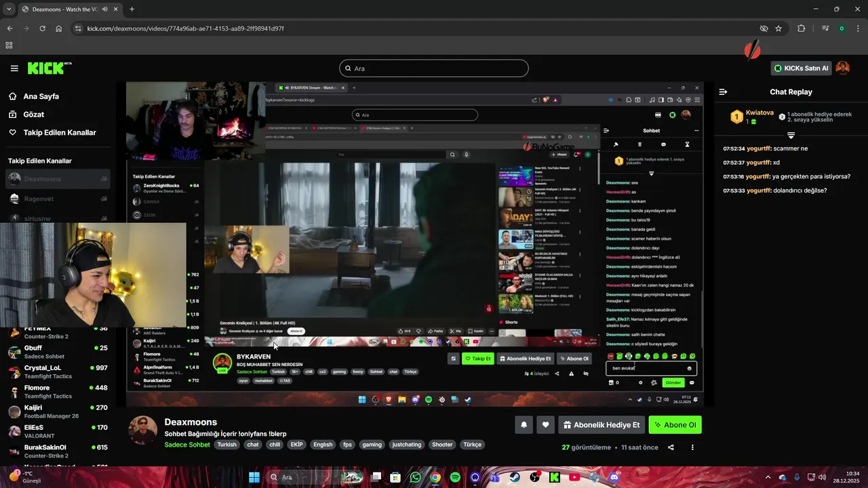Open the browser extensions menu
The width and height of the screenshot is (868, 488).
pyautogui.click(x=802, y=28)
